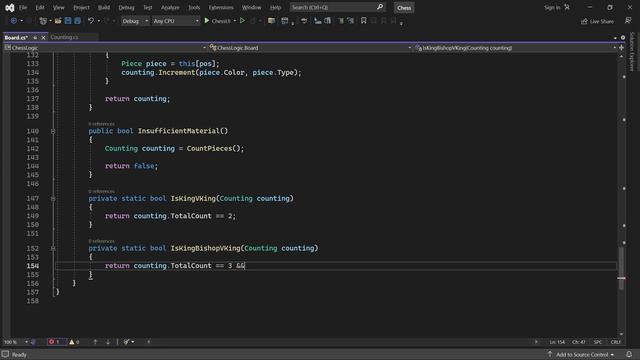640x360 pixels.
Task: Close the Board.cs tab
Action: click(43, 38)
